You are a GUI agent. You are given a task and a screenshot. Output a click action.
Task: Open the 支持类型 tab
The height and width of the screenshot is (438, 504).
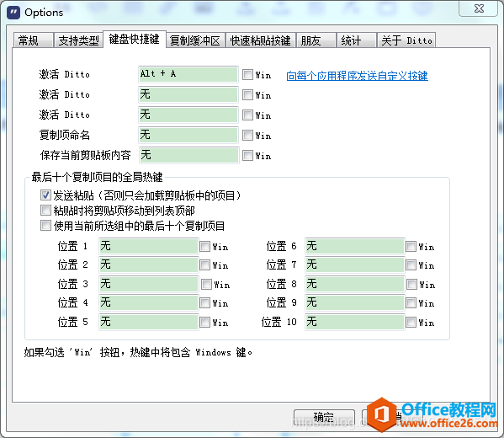click(78, 40)
